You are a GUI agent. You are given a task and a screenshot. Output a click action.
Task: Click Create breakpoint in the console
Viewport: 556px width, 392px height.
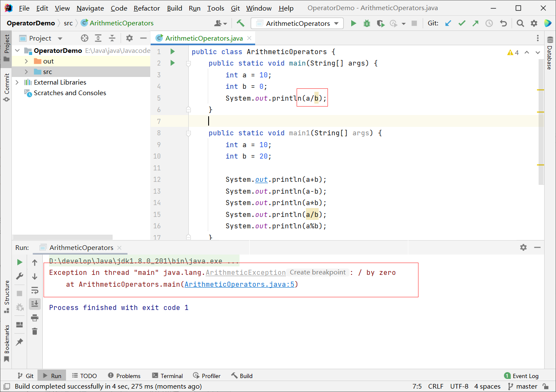pyautogui.click(x=318, y=272)
